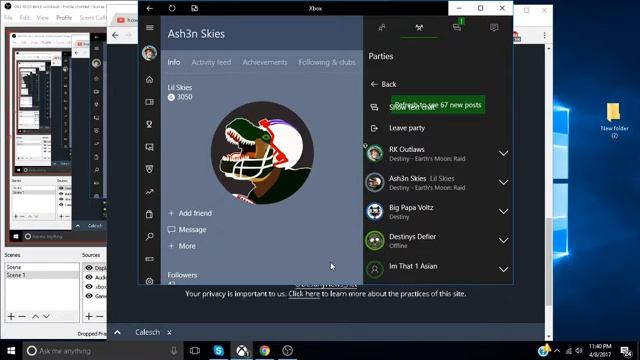Click the privacy 'Click here' link
Screen dimensions: 640x360
pos(304,293)
